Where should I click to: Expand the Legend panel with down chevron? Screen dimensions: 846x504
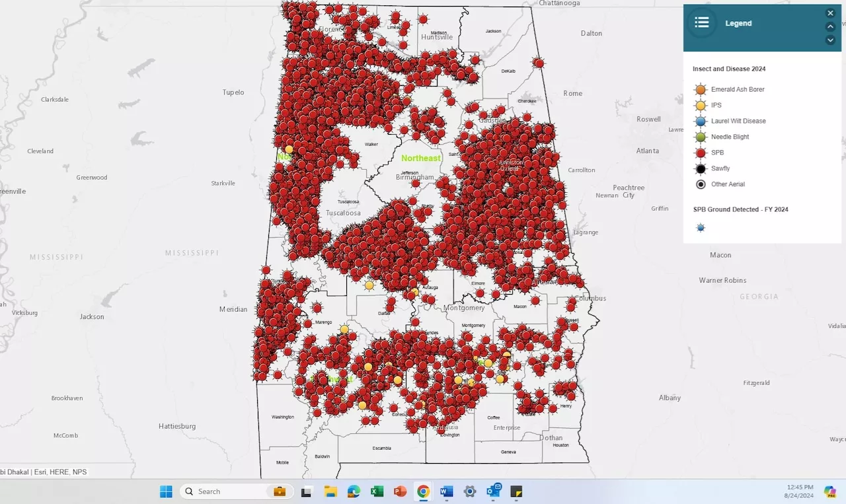(x=830, y=40)
